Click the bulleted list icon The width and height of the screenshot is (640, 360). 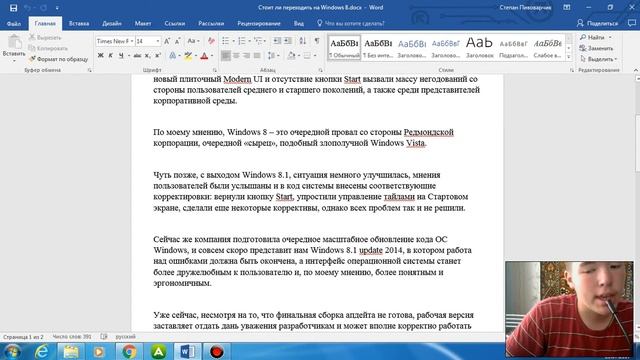225,41
